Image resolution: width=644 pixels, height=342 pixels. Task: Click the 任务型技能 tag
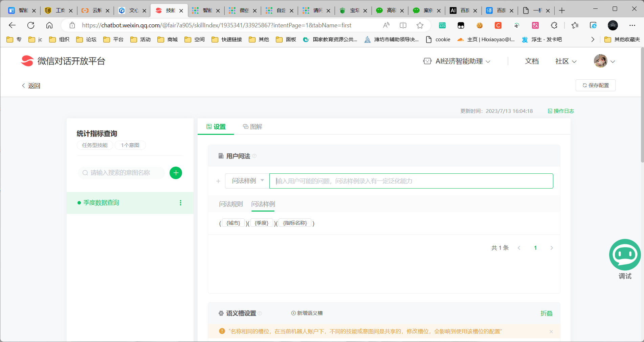tap(95, 145)
